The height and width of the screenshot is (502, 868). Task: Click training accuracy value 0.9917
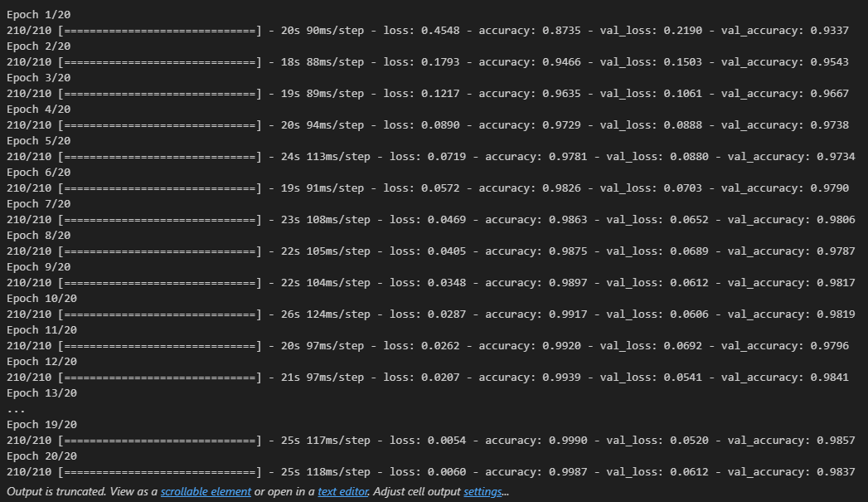coord(568,314)
